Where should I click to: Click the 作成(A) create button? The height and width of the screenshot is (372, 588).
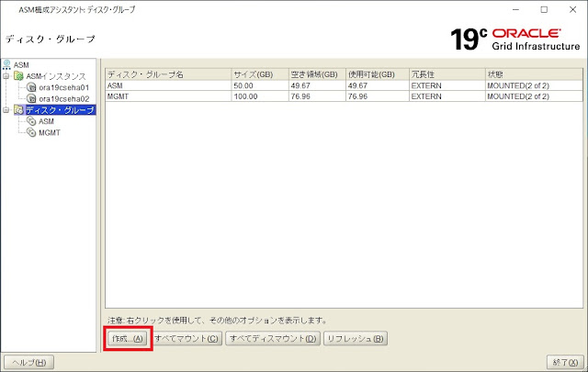click(128, 339)
